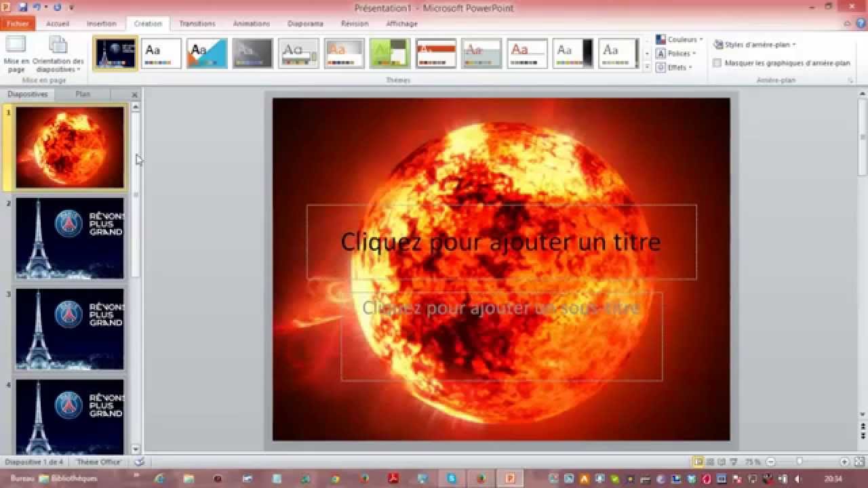Go to next slide double-arrow button
868x488 pixels.
pyautogui.click(x=863, y=436)
